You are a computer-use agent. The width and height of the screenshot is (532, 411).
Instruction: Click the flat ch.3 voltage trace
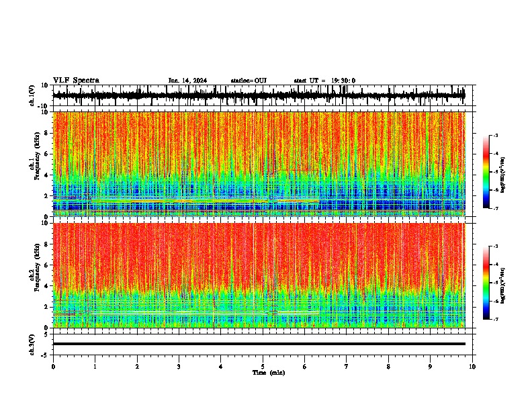pos(259,344)
